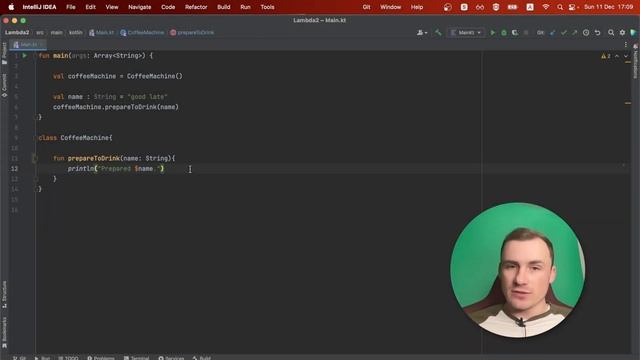This screenshot has height=360, width=640.
Task: Open the Run tool window in bottom bar
Action: 42,358
